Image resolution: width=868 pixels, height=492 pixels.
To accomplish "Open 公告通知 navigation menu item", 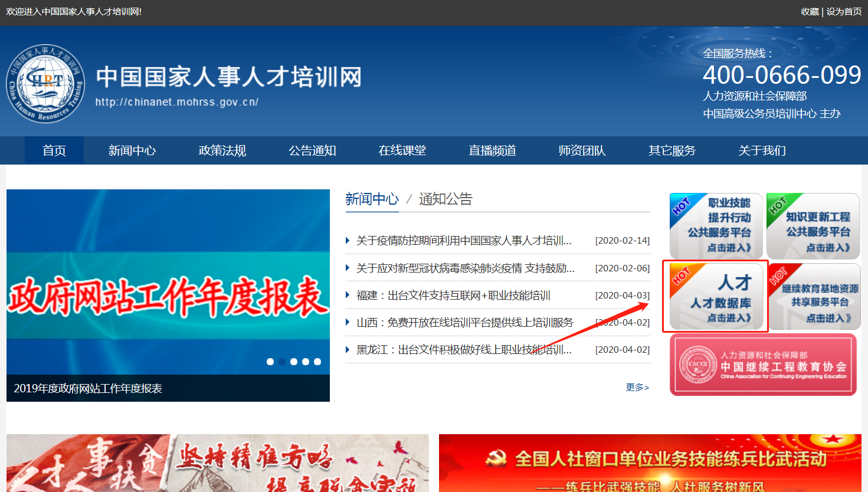I will coord(312,150).
